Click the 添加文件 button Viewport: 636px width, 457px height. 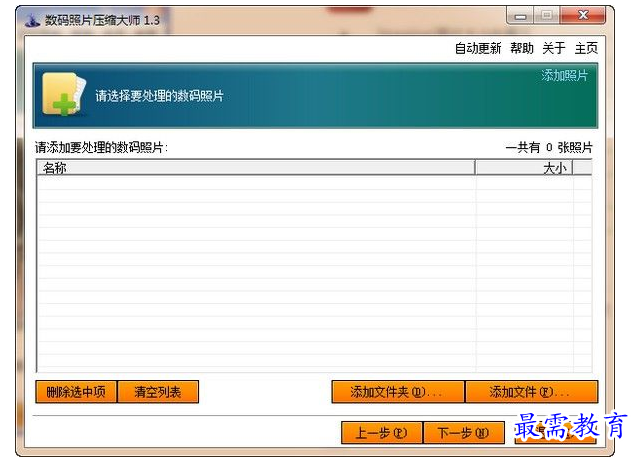click(532, 392)
